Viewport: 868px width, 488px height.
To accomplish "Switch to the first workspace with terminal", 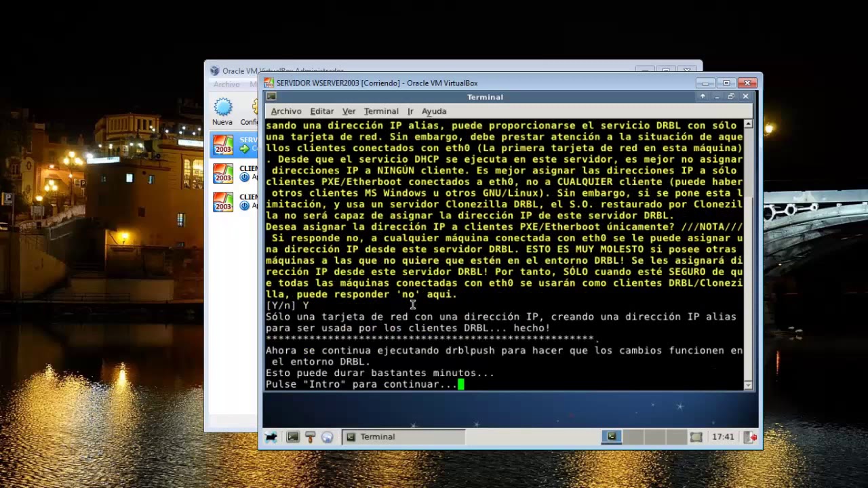I will coord(612,437).
